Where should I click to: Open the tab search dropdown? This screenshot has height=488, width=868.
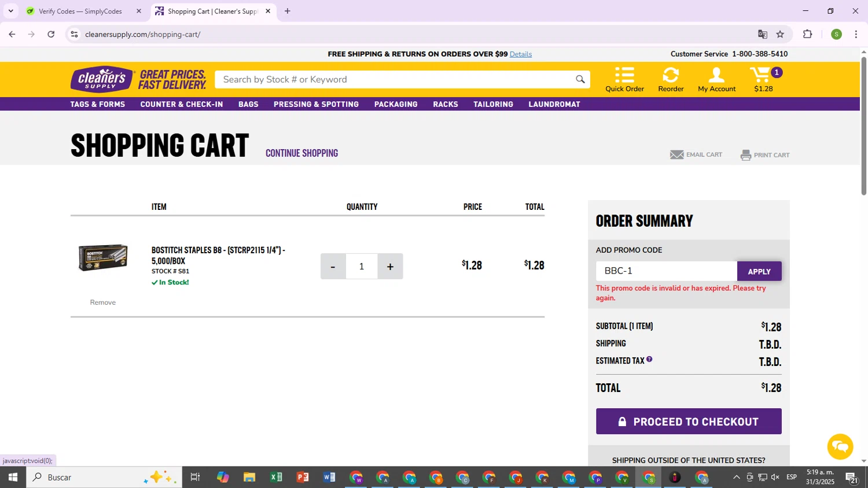[x=10, y=11]
